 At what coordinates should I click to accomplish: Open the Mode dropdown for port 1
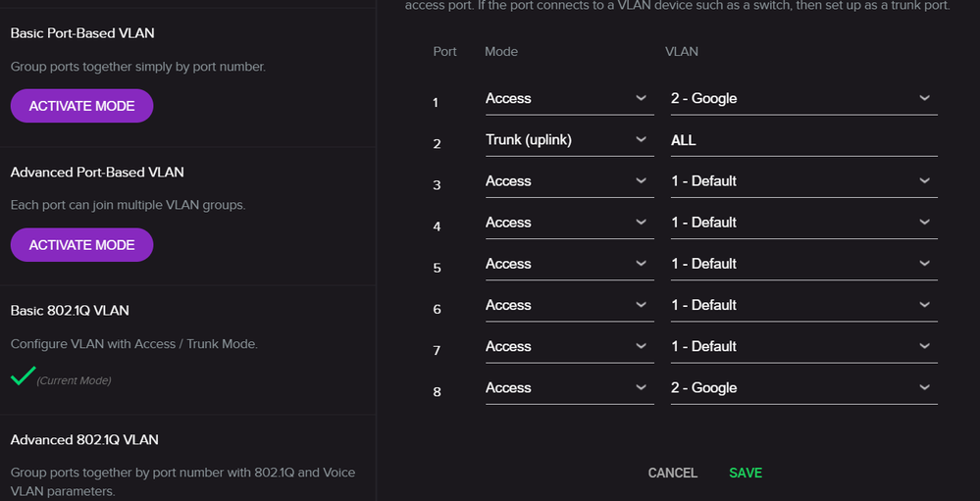point(568,99)
